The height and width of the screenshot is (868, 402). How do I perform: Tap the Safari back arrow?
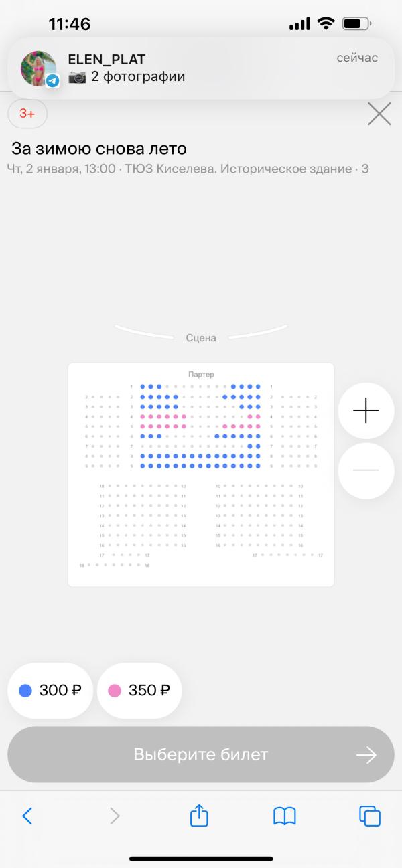27,816
